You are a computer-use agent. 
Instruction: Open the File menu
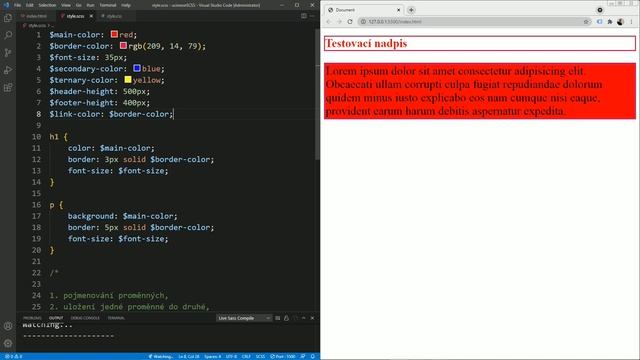pyautogui.click(x=17, y=5)
